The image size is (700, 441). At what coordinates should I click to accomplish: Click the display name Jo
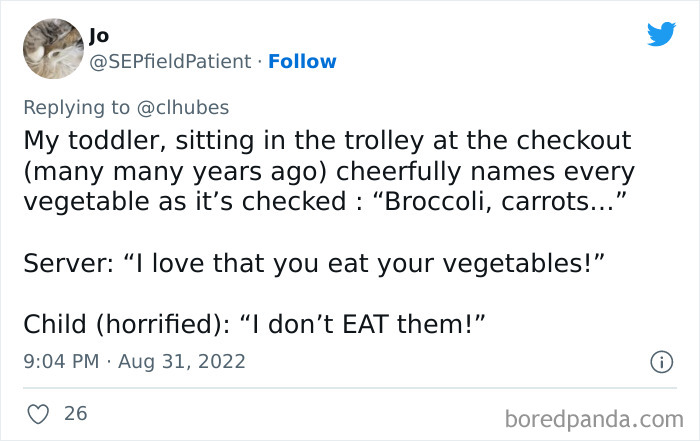point(98,35)
